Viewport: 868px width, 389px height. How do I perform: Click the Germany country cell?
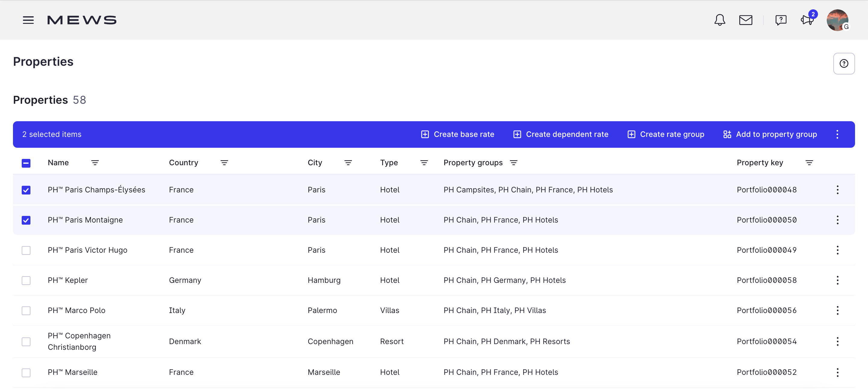pos(185,280)
